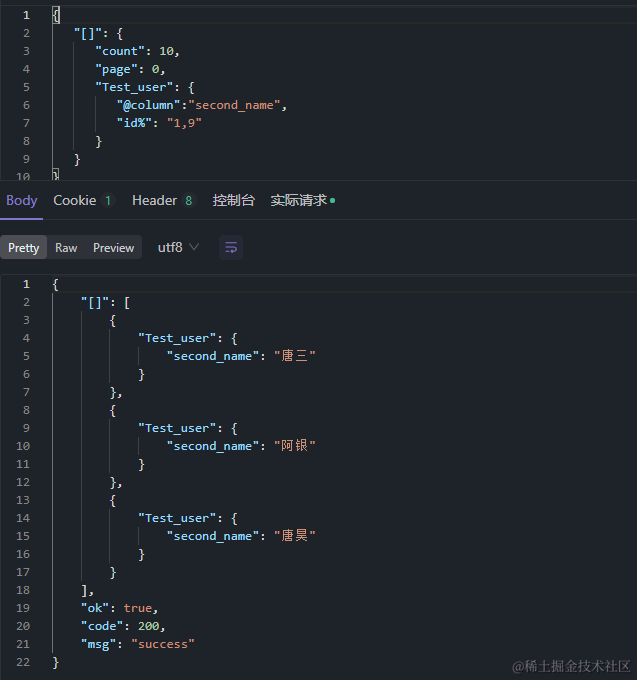Click the value "唐昊" in response
Image resolution: width=637 pixels, height=680 pixels.
[295, 536]
